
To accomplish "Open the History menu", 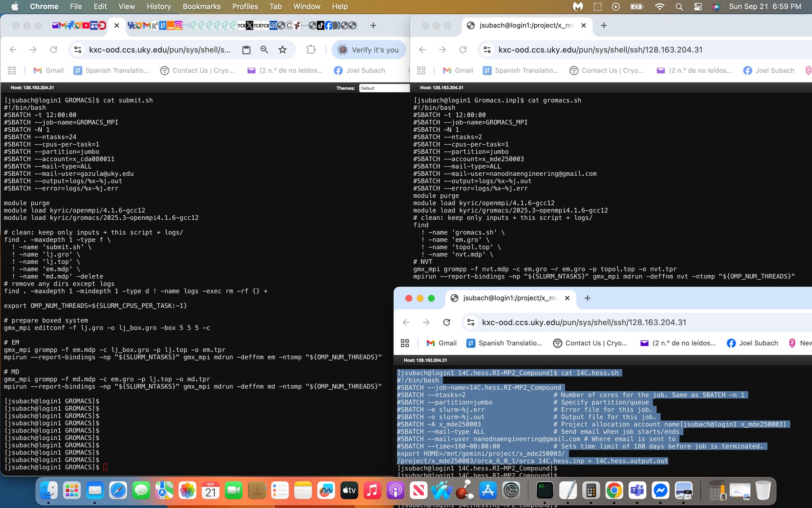I will click(158, 6).
